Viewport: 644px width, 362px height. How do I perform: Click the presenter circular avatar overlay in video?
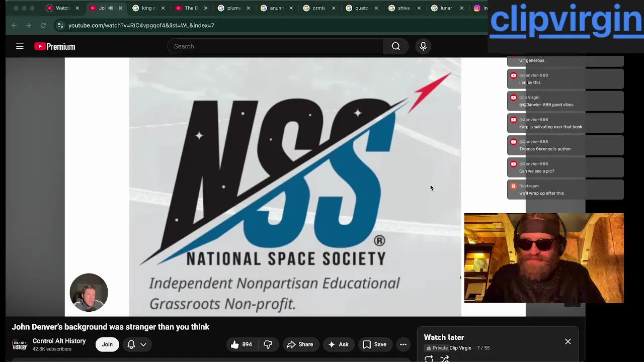[x=89, y=293]
